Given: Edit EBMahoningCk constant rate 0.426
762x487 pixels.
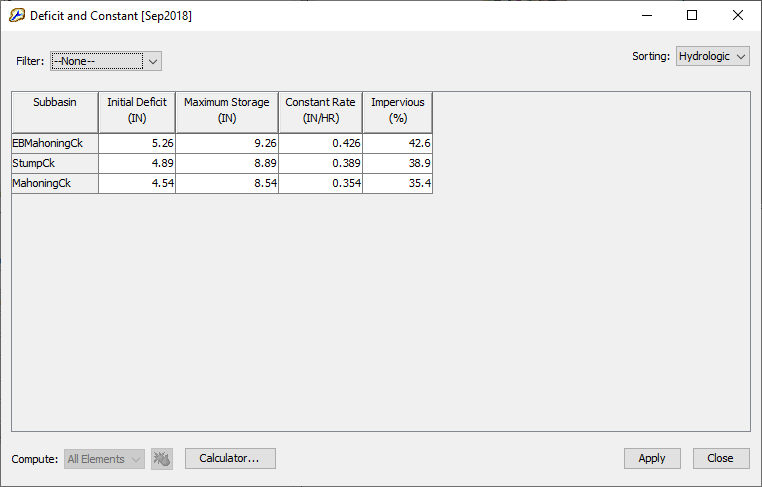Looking at the screenshot, I should [321, 143].
